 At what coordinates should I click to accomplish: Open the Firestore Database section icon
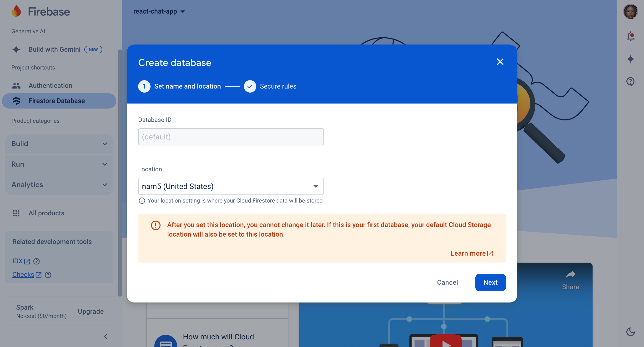click(16, 101)
